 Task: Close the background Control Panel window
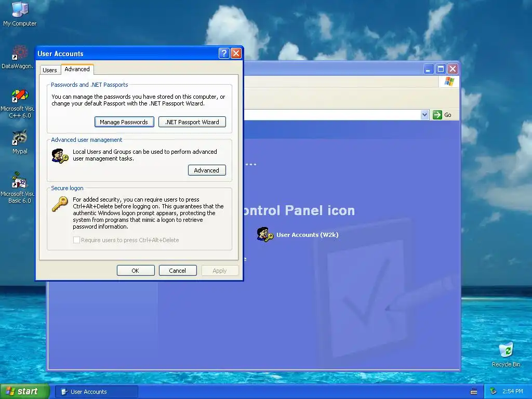pos(453,69)
